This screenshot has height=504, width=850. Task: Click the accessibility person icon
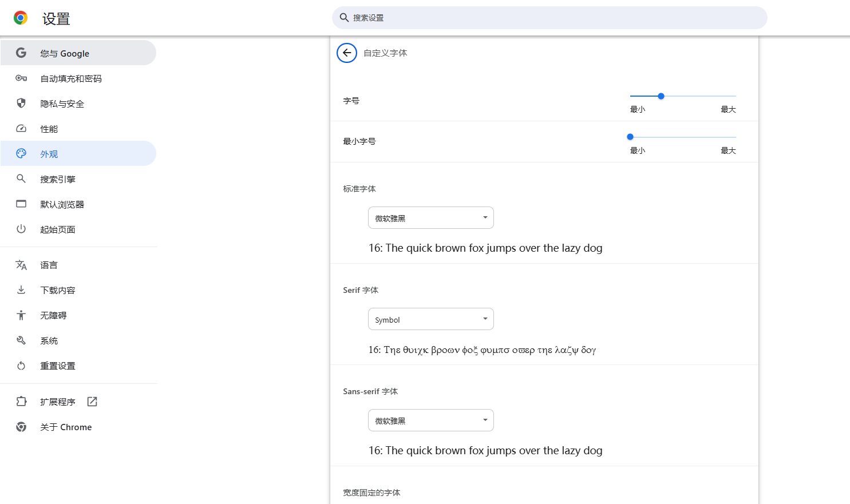pyautogui.click(x=21, y=315)
